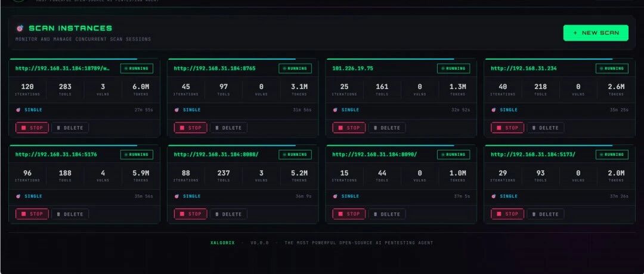Select elapsed time 37m 26s
The height and width of the screenshot is (274, 644).
coord(619,196)
